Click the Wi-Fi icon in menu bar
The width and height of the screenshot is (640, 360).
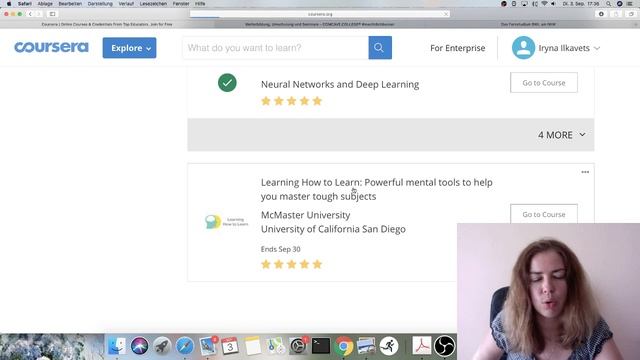point(544,4)
